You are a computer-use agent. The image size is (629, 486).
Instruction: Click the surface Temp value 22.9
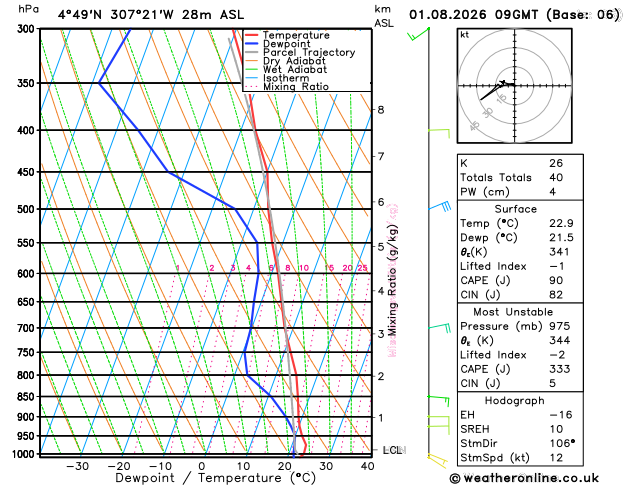click(x=561, y=223)
